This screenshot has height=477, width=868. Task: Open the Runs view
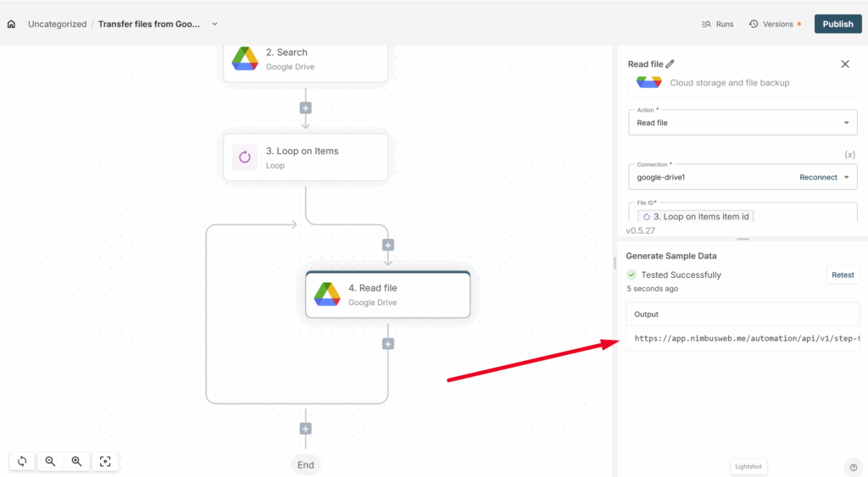[718, 24]
